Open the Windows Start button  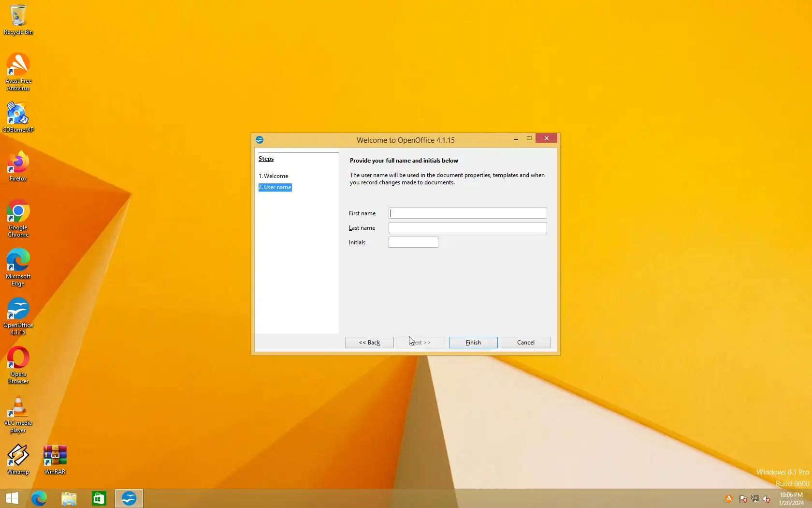click(x=12, y=498)
